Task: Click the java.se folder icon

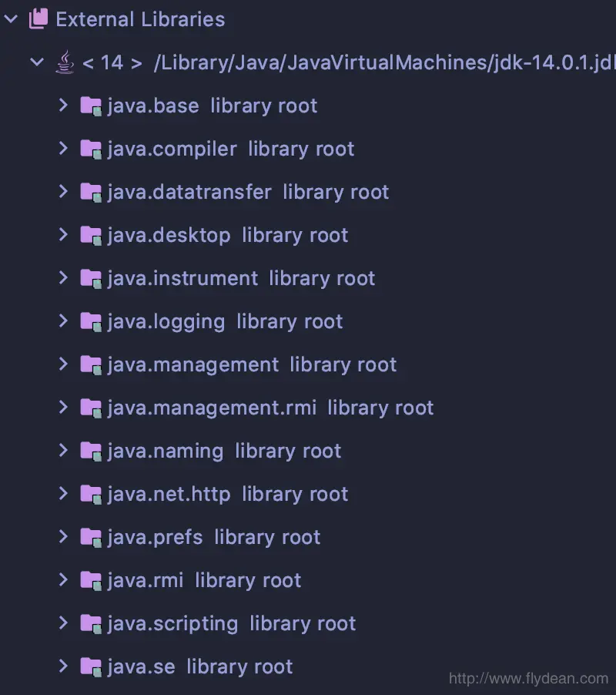Action: [x=91, y=666]
